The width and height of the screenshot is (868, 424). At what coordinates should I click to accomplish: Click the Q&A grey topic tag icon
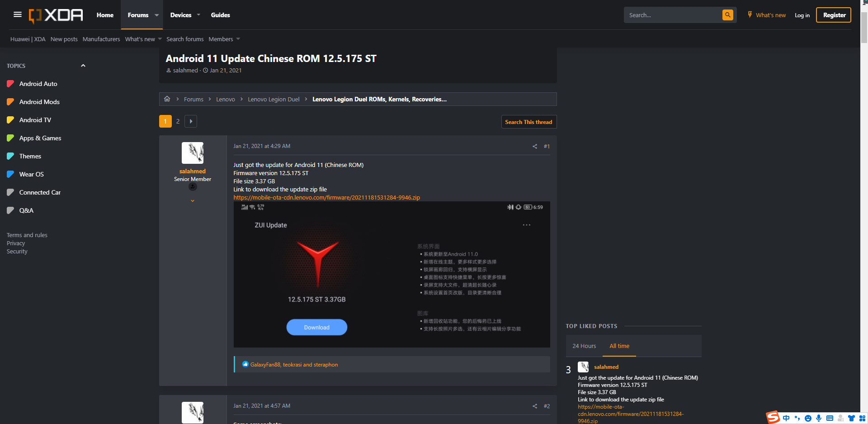(x=10, y=210)
